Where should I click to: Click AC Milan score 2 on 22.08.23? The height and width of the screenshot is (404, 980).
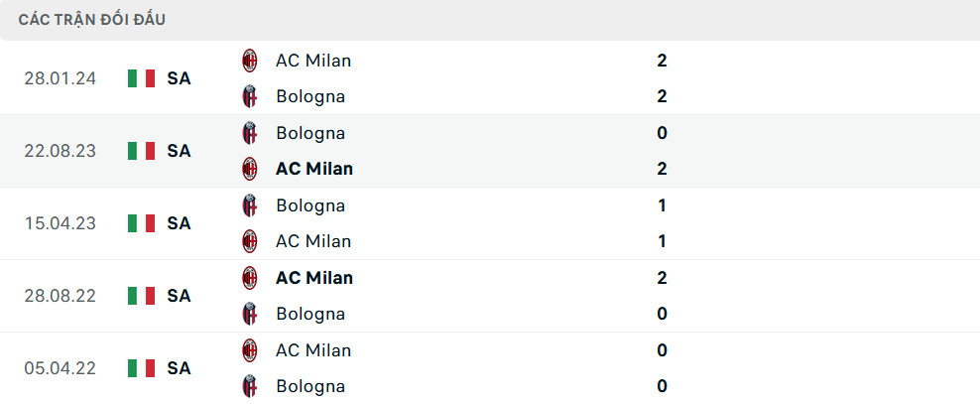(662, 169)
